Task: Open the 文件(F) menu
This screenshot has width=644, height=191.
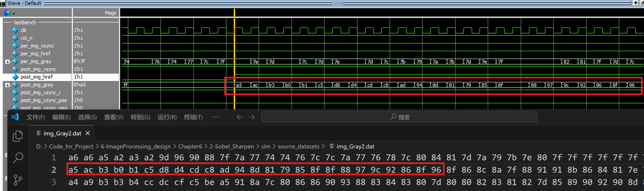Action: pos(36,117)
